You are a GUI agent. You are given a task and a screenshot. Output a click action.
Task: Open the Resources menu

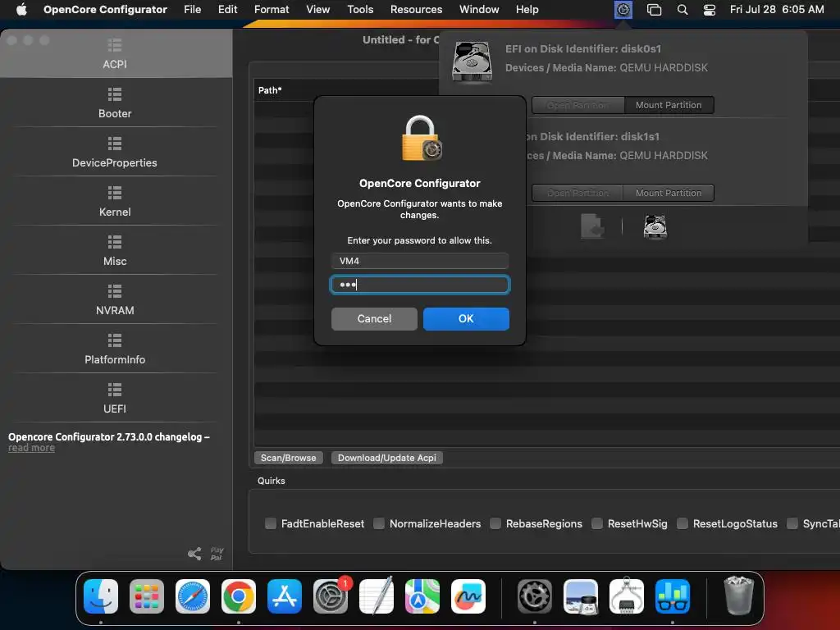416,10
